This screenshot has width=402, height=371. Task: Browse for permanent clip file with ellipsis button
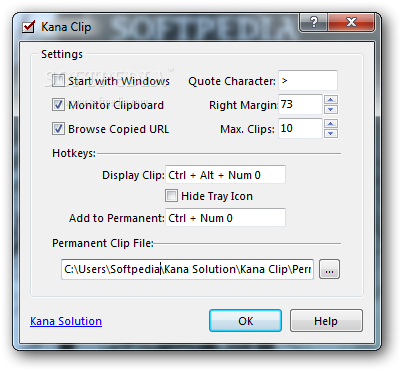pos(329,269)
